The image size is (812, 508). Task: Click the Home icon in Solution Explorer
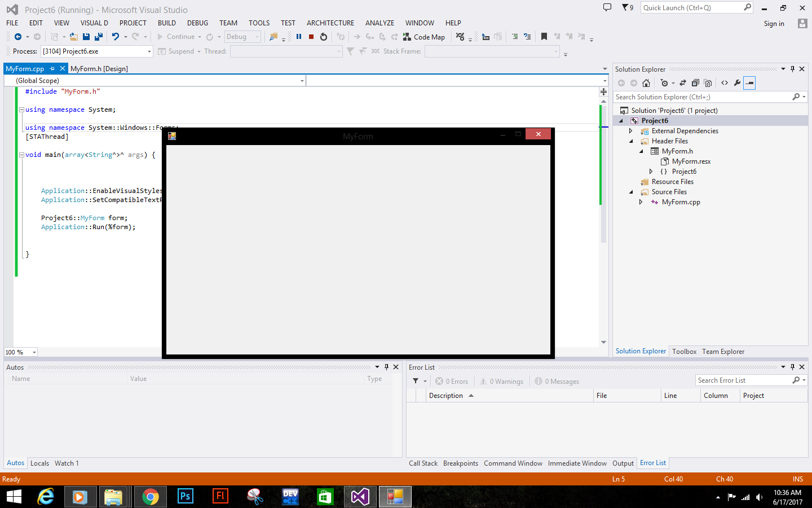tap(646, 83)
